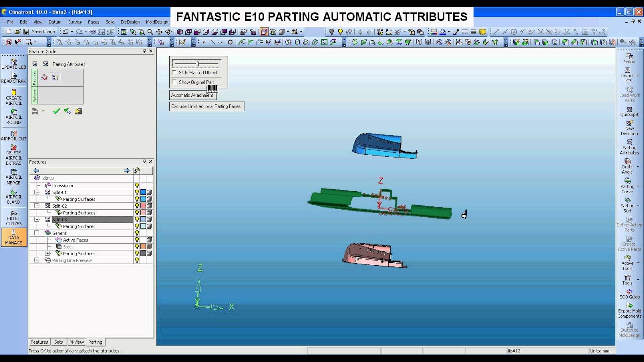This screenshot has height=362, width=644.
Task: Click the QuickSplit tool
Action: (x=629, y=112)
